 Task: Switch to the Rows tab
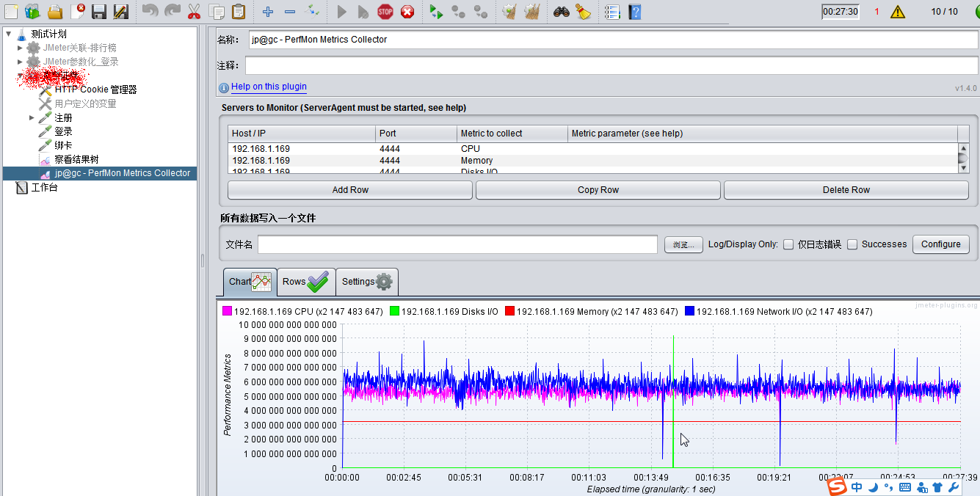(x=306, y=282)
